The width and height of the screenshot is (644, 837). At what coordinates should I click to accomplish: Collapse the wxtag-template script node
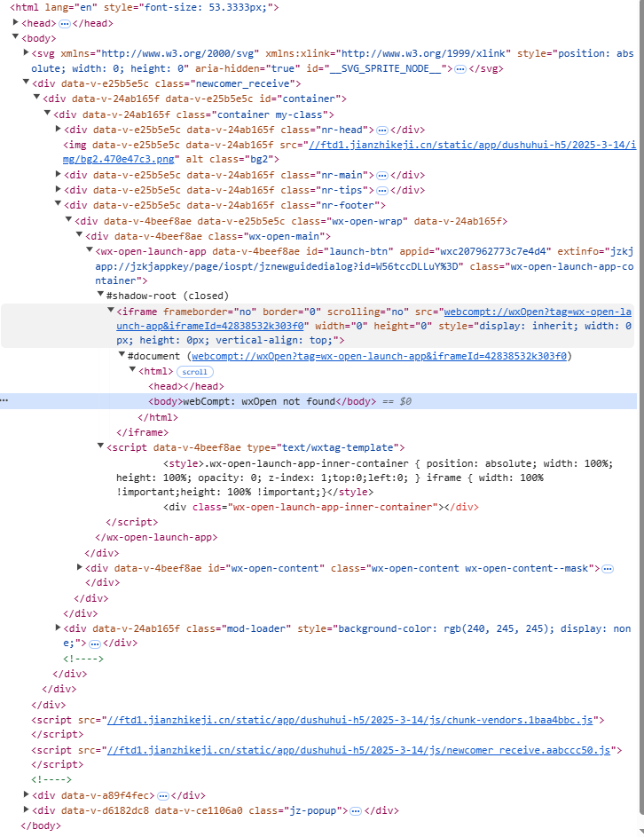pos(100,446)
